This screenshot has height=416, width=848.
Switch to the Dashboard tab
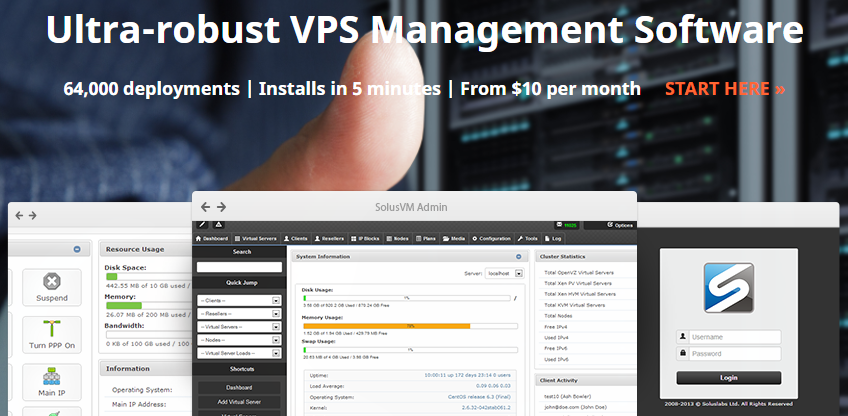click(x=211, y=239)
